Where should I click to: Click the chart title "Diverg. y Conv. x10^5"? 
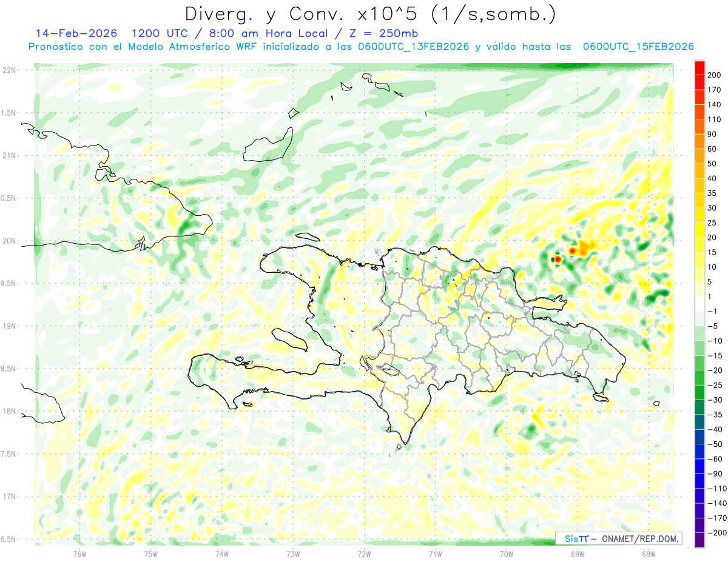pyautogui.click(x=302, y=15)
